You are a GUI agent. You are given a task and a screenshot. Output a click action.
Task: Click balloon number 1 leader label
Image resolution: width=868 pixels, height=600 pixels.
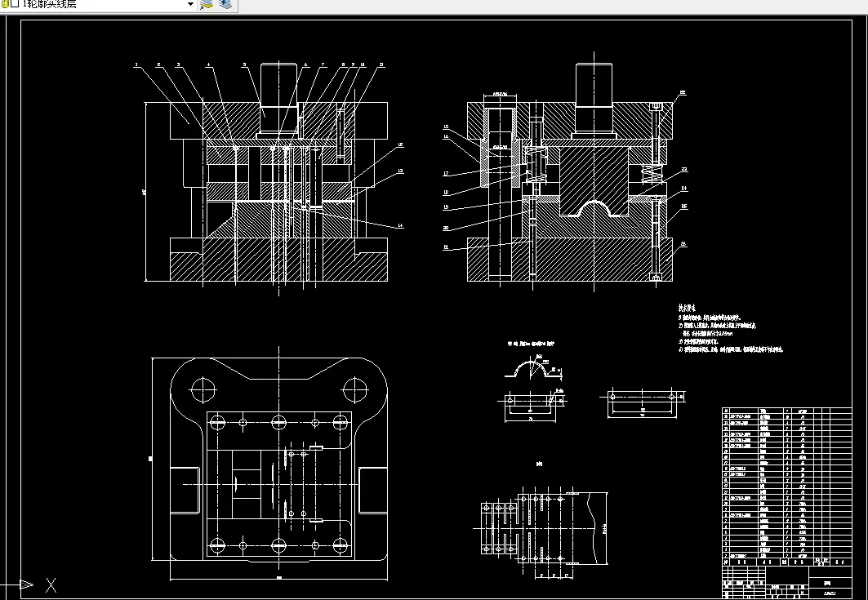(x=136, y=64)
